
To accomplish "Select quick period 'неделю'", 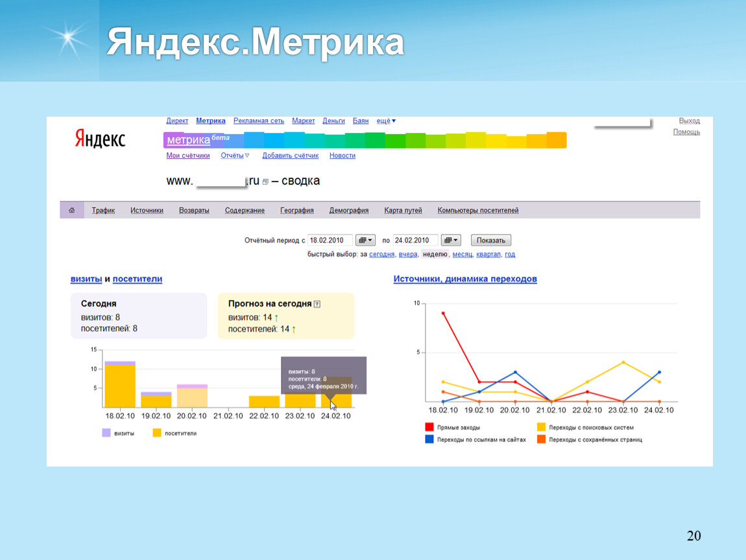I will pos(435,254).
